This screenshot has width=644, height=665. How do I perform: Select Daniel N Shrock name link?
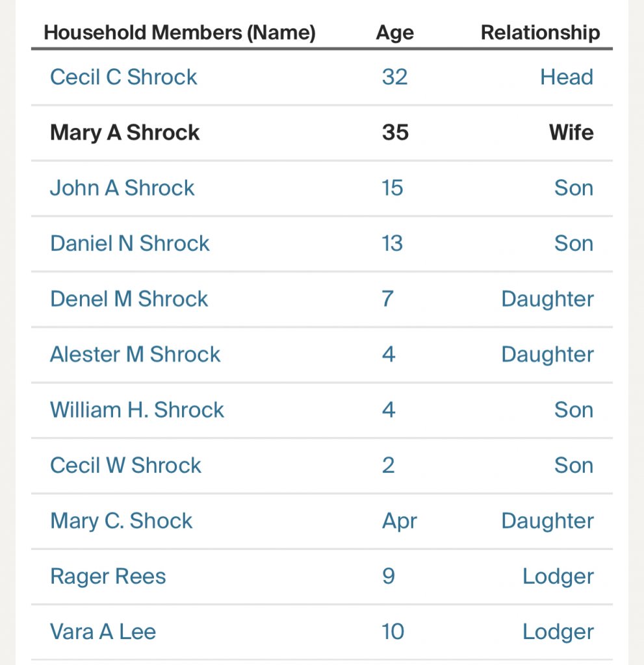(x=130, y=244)
